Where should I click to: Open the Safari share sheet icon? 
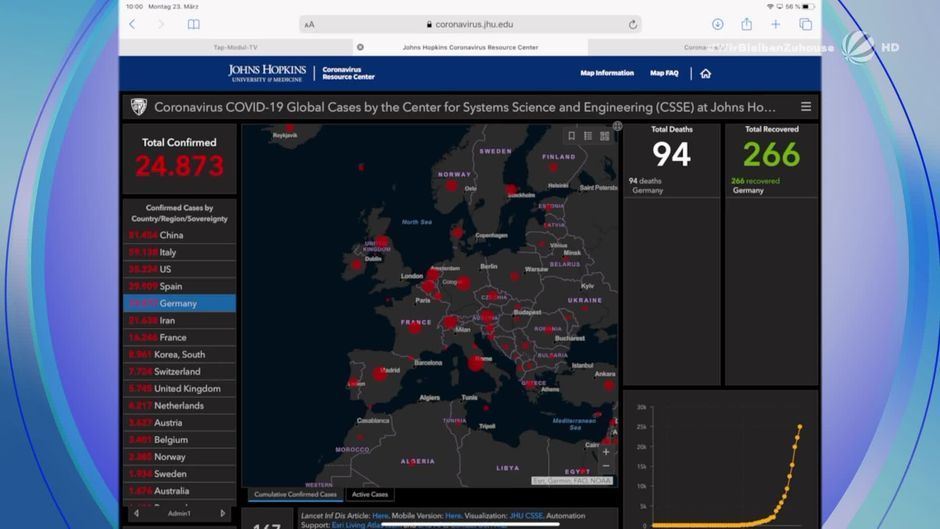[746, 24]
